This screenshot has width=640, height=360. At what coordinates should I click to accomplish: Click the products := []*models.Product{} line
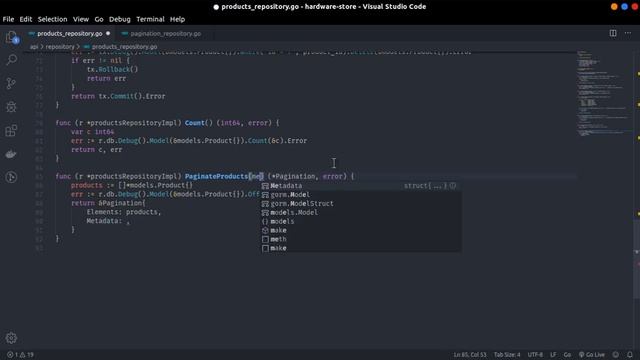click(x=131, y=185)
